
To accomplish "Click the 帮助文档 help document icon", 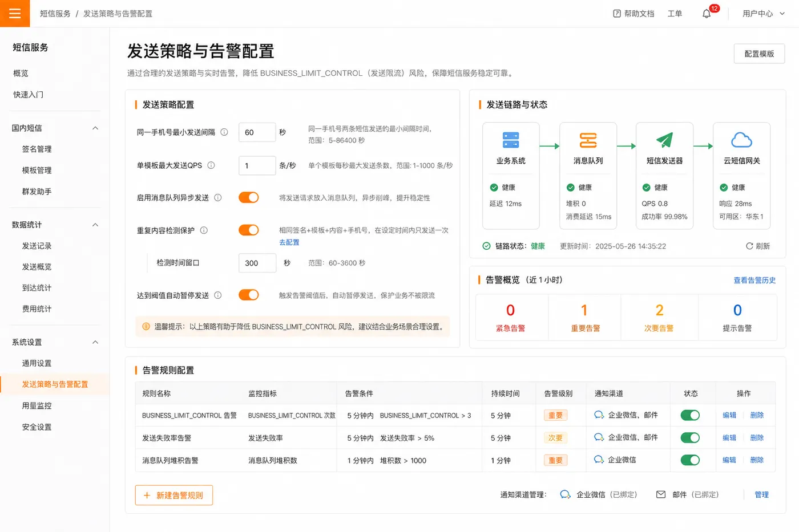I will [617, 14].
